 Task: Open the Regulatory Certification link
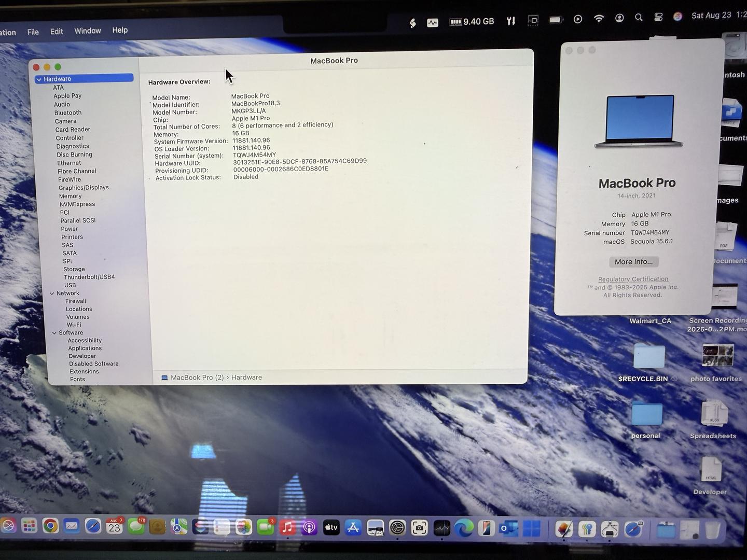click(x=633, y=279)
